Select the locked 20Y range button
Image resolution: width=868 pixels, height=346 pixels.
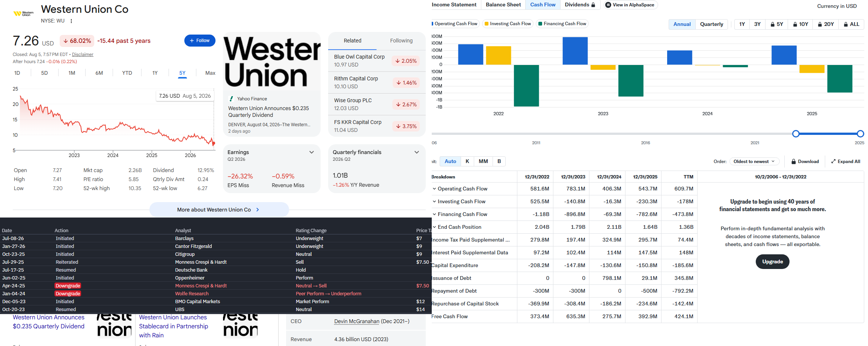(826, 24)
